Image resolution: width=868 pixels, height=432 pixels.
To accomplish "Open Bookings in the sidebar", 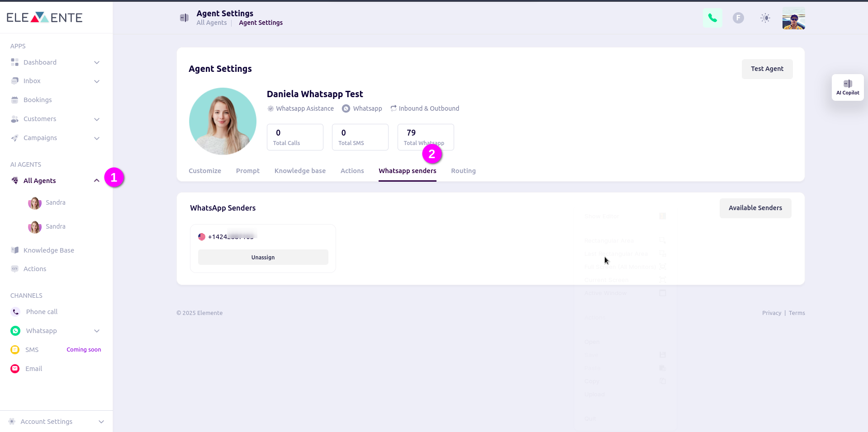I will pyautogui.click(x=38, y=100).
